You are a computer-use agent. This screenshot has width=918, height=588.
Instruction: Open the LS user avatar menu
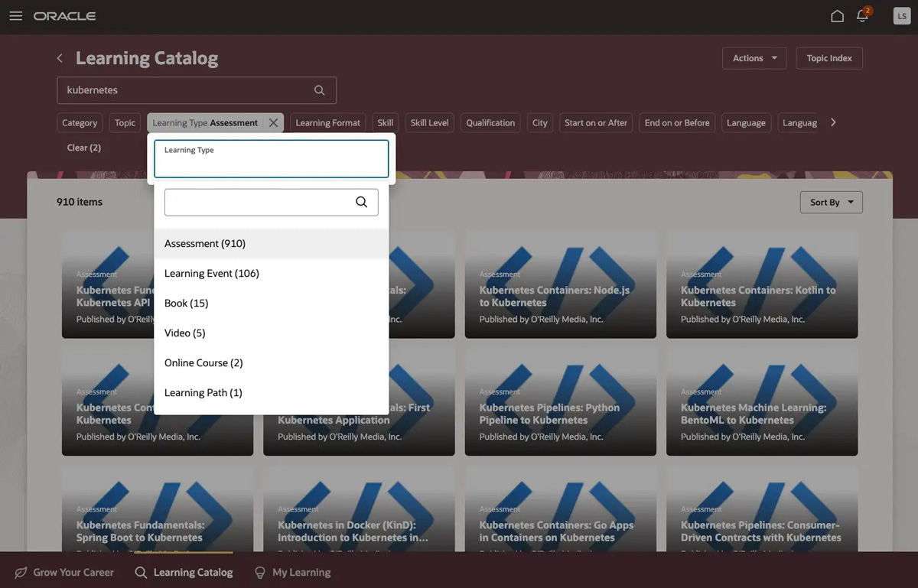(x=901, y=16)
